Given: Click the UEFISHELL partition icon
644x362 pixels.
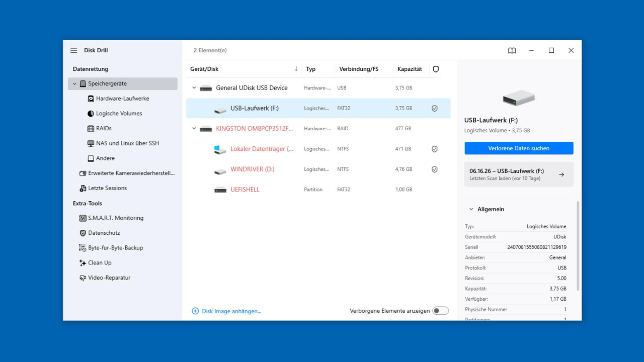Looking at the screenshot, I should [220, 190].
